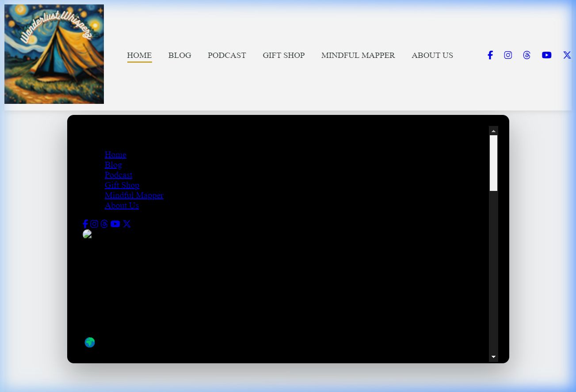The width and height of the screenshot is (576, 392).
Task: Click the underlined Blog link in black panel
Action: [x=113, y=165]
